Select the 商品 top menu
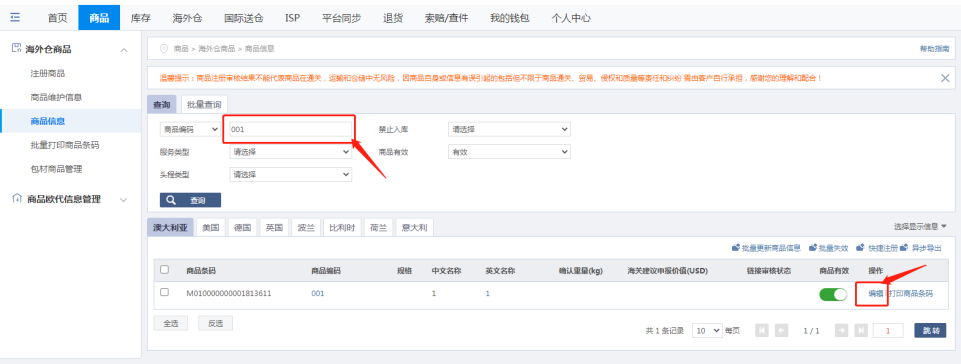 point(99,18)
